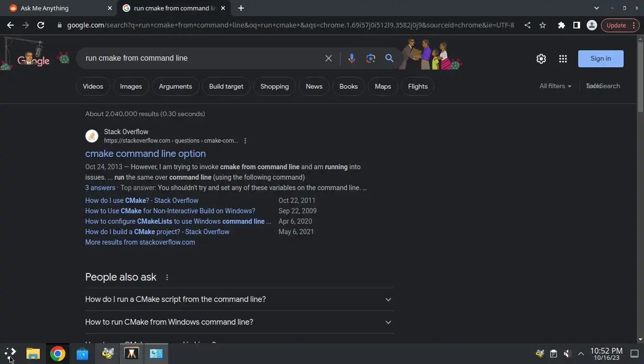Click the Chrome icon in the taskbar

pyautogui.click(x=57, y=354)
